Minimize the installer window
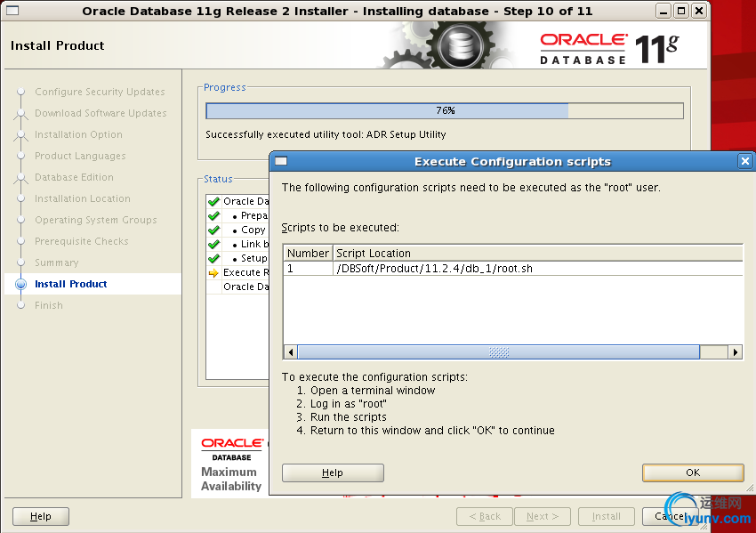Screen dimensions: 756x533 664,11
